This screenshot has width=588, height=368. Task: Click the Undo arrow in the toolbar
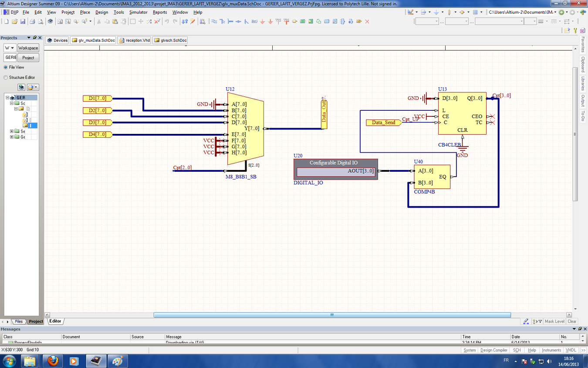click(167, 21)
